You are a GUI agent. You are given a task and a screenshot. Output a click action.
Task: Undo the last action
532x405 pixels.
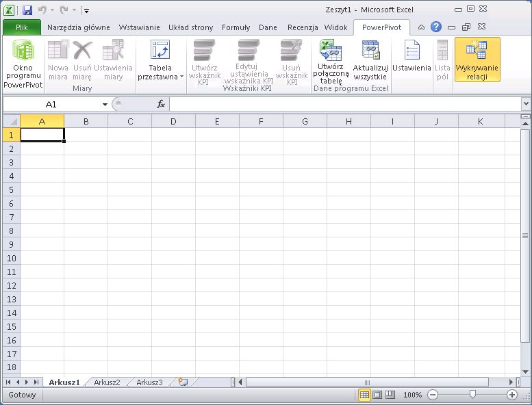(42, 10)
